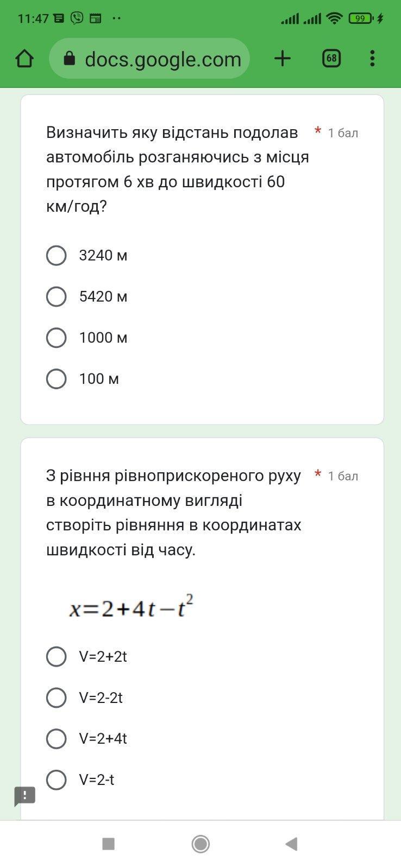Screen dimensions: 401x868
Task: Choose the V=2+4t option
Action: 57,738
